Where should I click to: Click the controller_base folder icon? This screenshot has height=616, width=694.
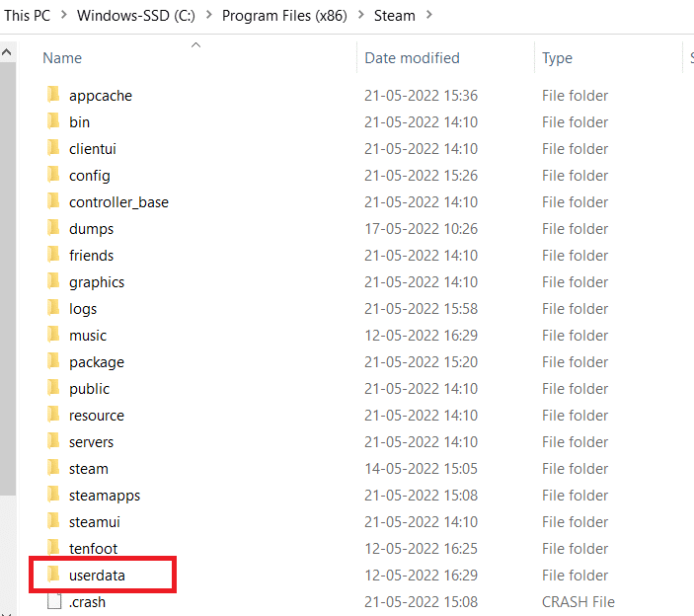click(x=53, y=201)
